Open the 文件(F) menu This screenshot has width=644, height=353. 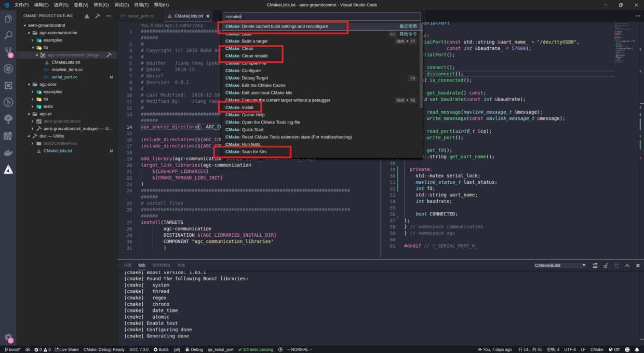click(21, 5)
